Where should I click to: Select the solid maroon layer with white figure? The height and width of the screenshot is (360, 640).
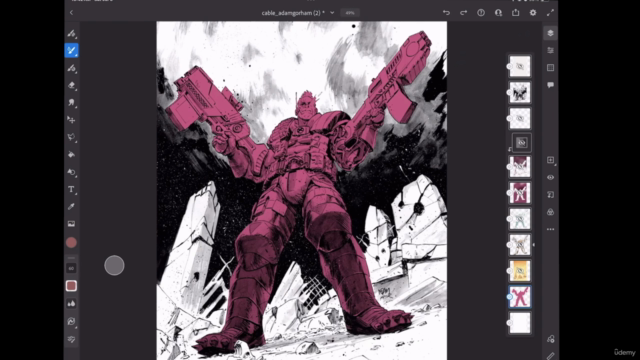[520, 193]
